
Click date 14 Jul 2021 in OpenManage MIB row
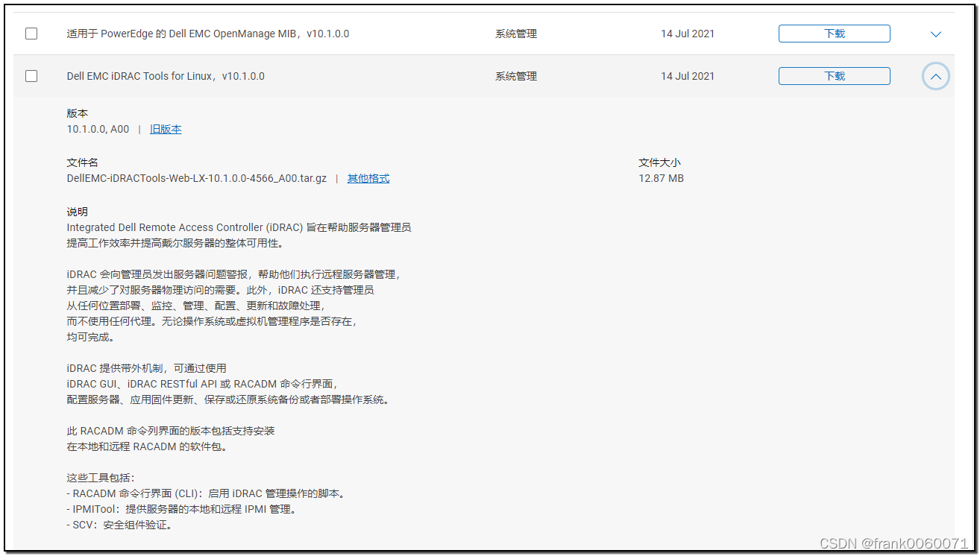click(x=688, y=34)
